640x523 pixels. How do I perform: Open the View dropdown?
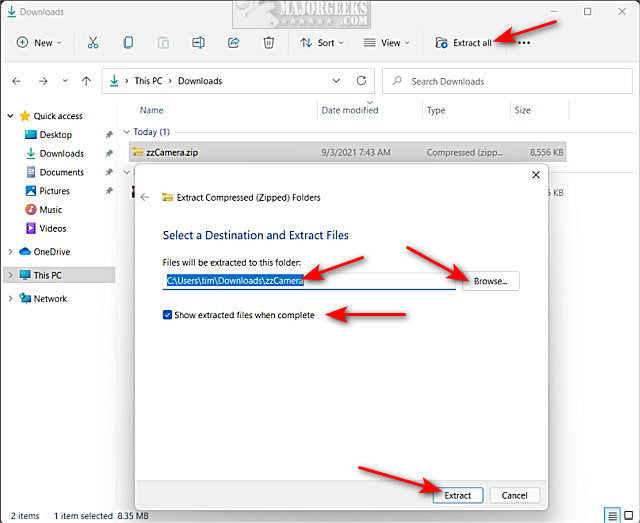pyautogui.click(x=386, y=42)
